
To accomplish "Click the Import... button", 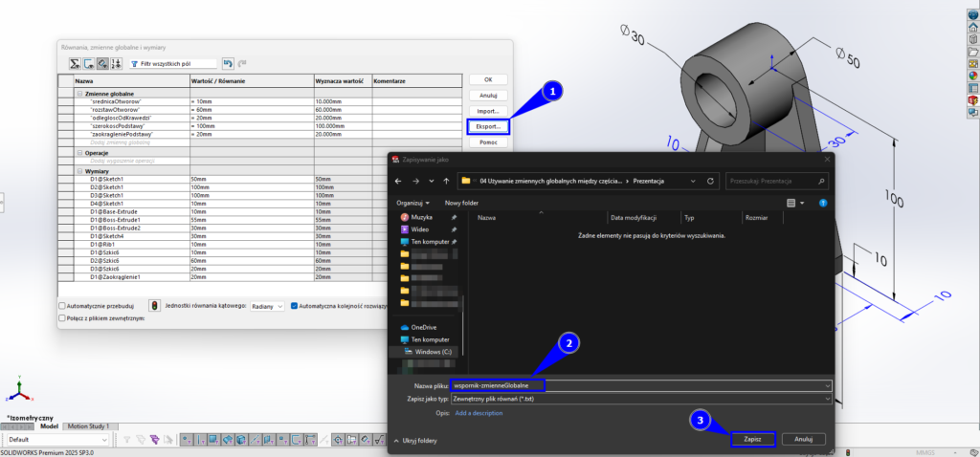I will (488, 111).
